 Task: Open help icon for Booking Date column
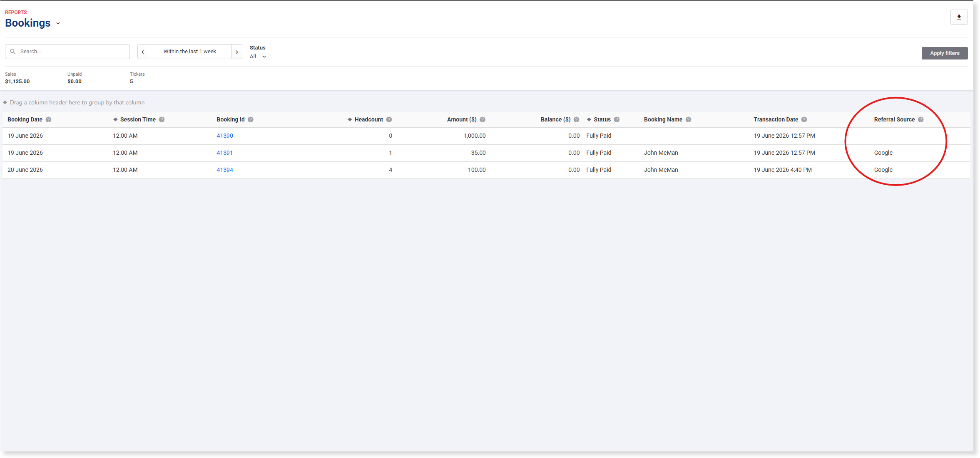(49, 119)
